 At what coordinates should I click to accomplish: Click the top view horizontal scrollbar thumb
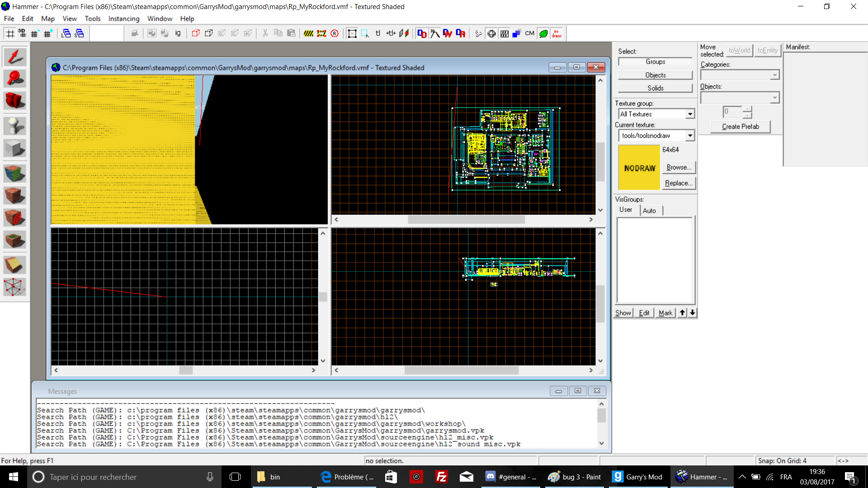click(466, 220)
